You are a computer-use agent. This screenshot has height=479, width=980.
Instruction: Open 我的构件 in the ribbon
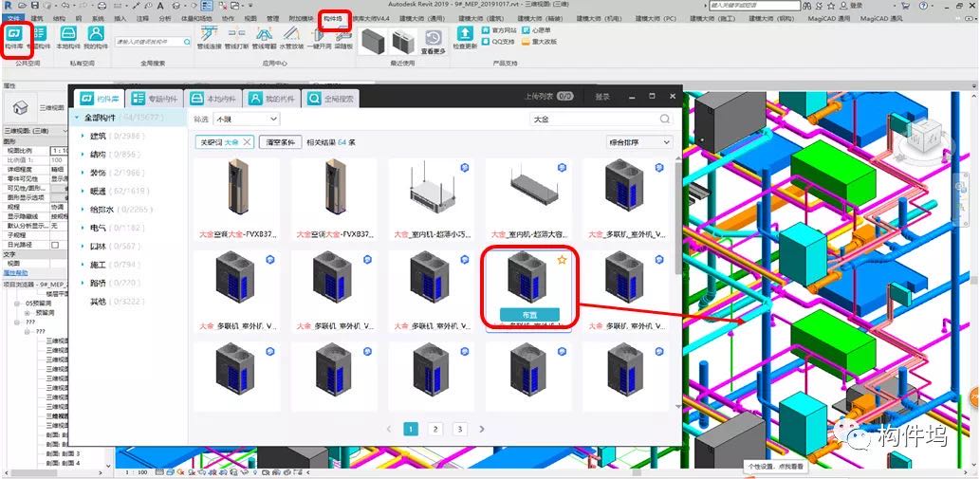pyautogui.click(x=96, y=38)
